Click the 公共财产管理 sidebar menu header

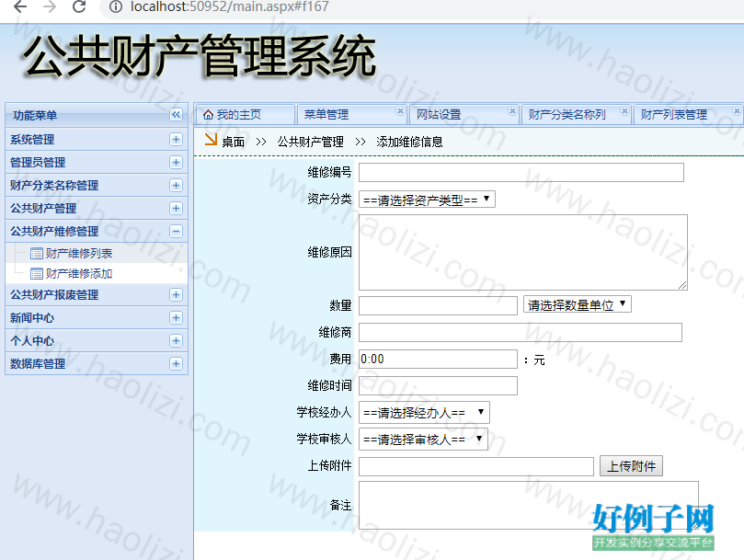97,209
